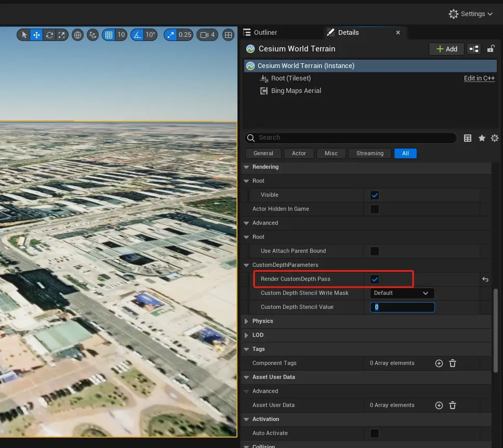Viewport: 503px width, 448px height.
Task: Add an Asset User Data element
Action: point(439,405)
